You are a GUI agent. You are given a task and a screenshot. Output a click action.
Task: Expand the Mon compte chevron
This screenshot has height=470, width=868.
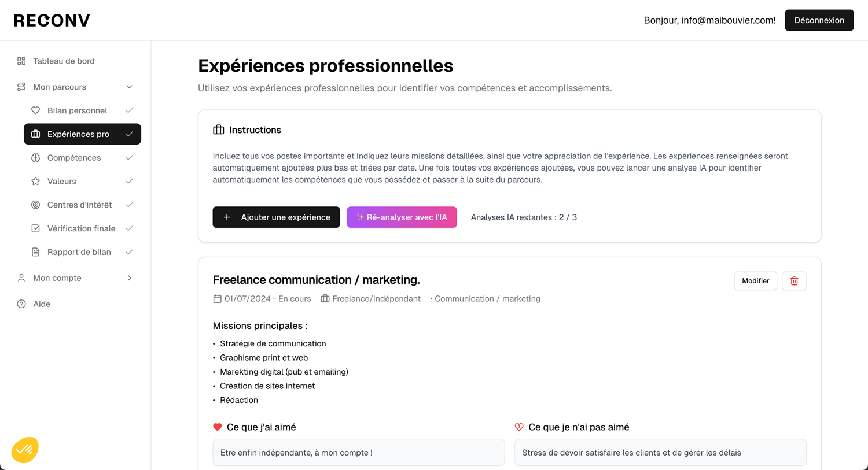point(130,278)
